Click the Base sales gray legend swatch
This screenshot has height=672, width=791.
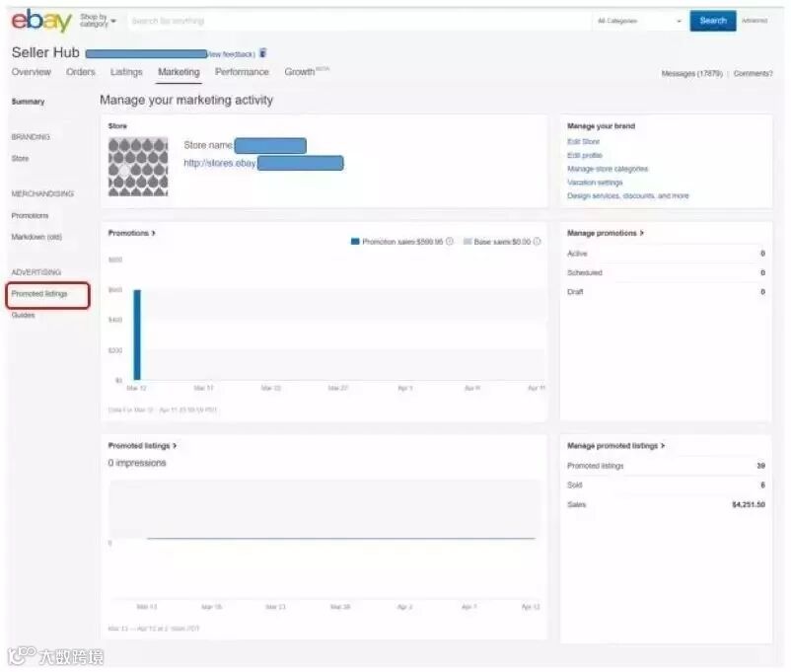(467, 242)
